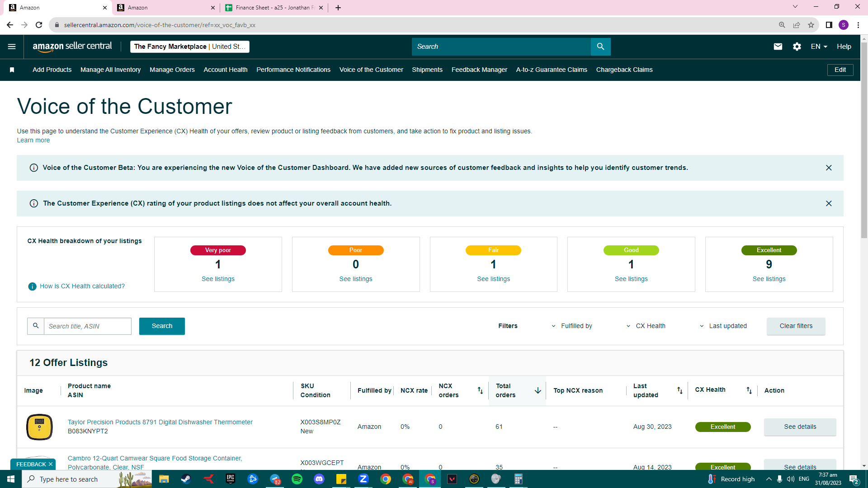
Task: Launch the Epic Games taskbar icon
Action: (x=231, y=479)
